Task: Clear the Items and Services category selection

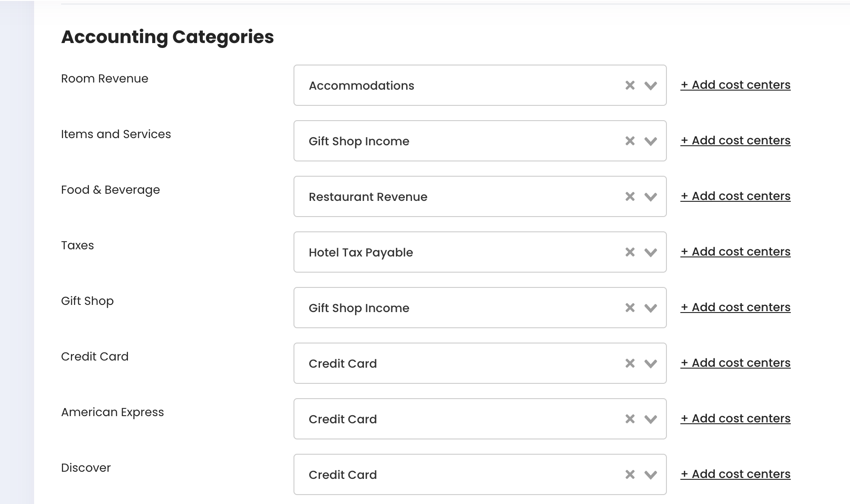Action: (630, 141)
